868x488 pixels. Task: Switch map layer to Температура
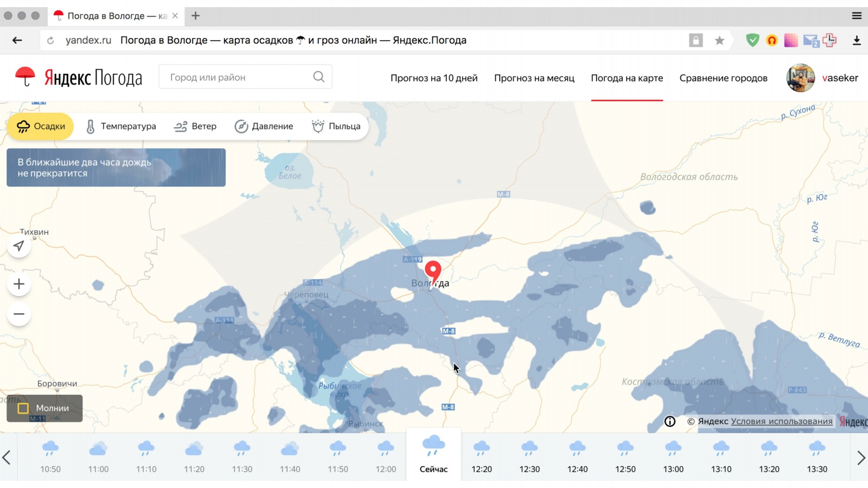point(120,126)
